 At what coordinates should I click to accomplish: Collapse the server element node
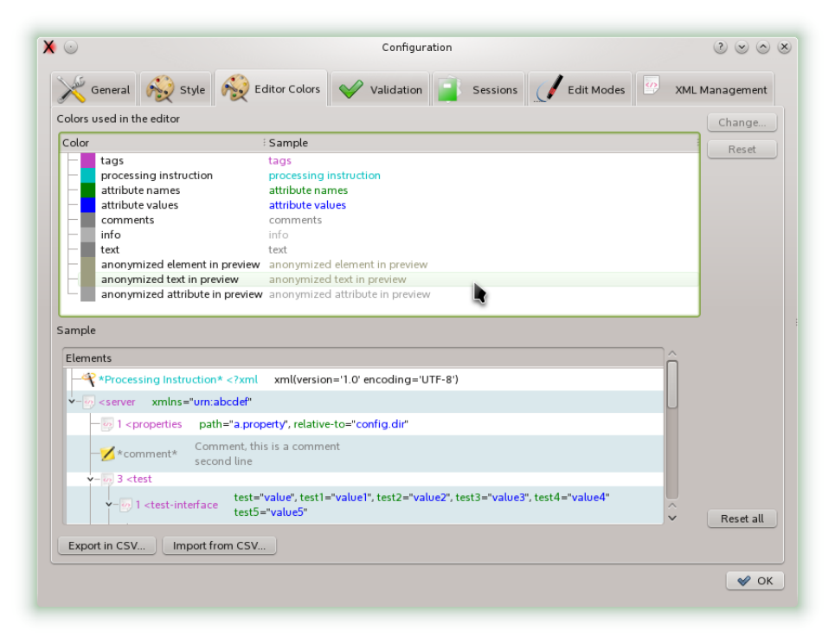[x=72, y=401]
